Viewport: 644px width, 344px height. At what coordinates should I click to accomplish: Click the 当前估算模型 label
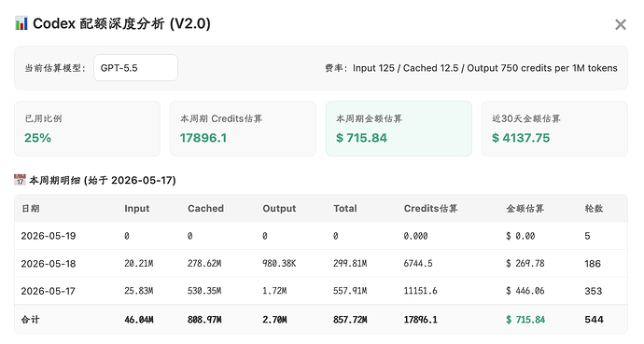pos(55,68)
